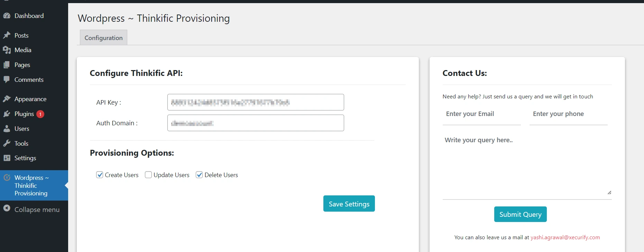The height and width of the screenshot is (252, 644).
Task: Open the Pages menu label
Action: (22, 65)
